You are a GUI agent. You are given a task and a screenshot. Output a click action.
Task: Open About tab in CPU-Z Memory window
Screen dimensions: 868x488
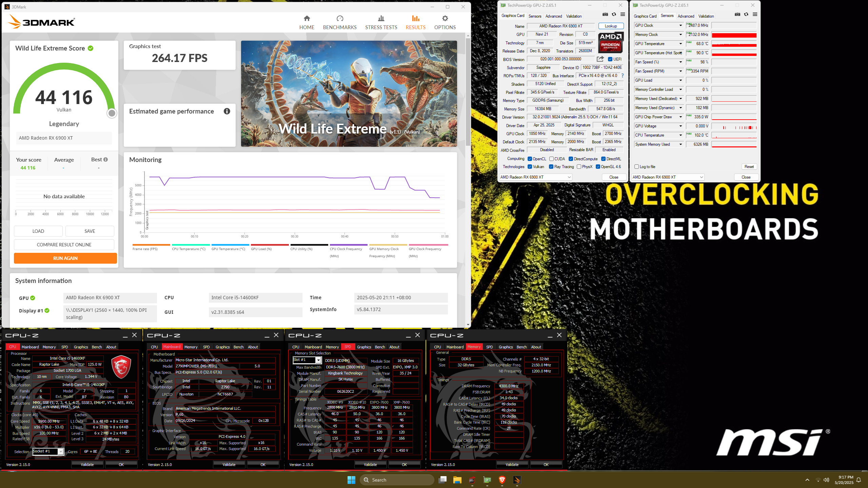[x=536, y=347]
